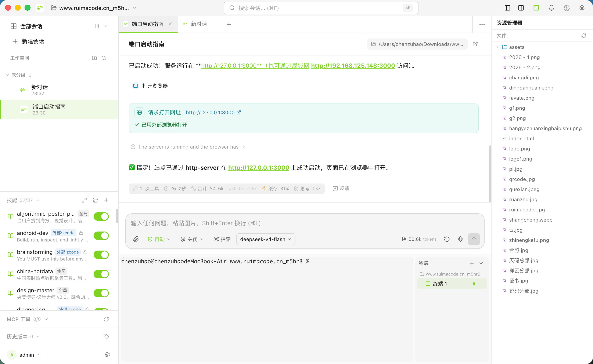
Task: Open qrcode.jpg in file explorer
Action: [x=522, y=179]
